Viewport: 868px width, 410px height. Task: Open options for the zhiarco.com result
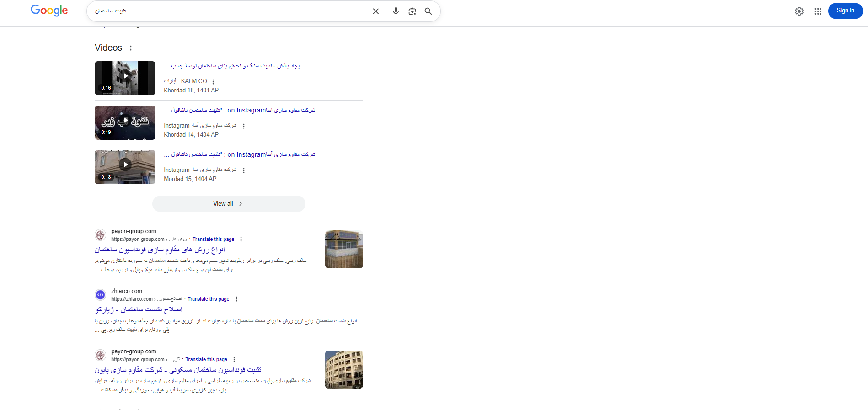pyautogui.click(x=236, y=299)
